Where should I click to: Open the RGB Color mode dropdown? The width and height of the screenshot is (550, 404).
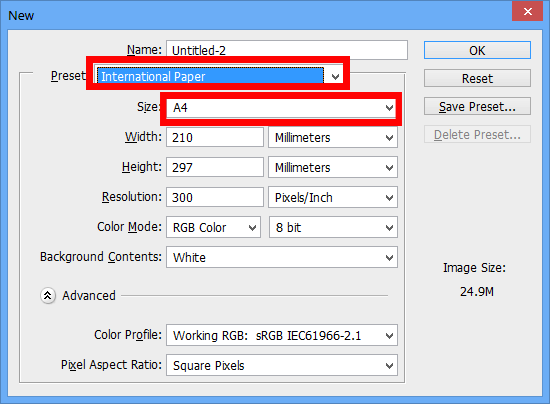click(x=213, y=227)
